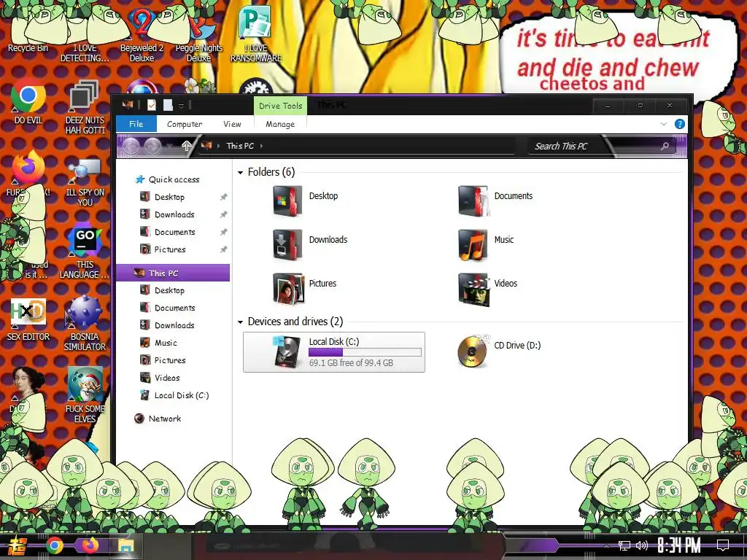Open the Downloads folder in Folders section
This screenshot has width=747, height=560.
tap(310, 244)
